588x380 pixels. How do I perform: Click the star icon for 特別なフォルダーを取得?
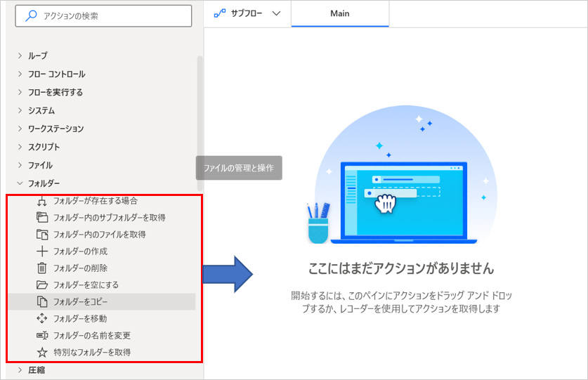click(41, 352)
